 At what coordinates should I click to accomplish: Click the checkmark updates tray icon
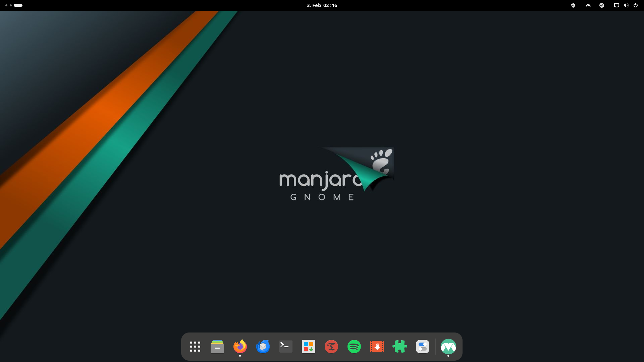pos(602,5)
